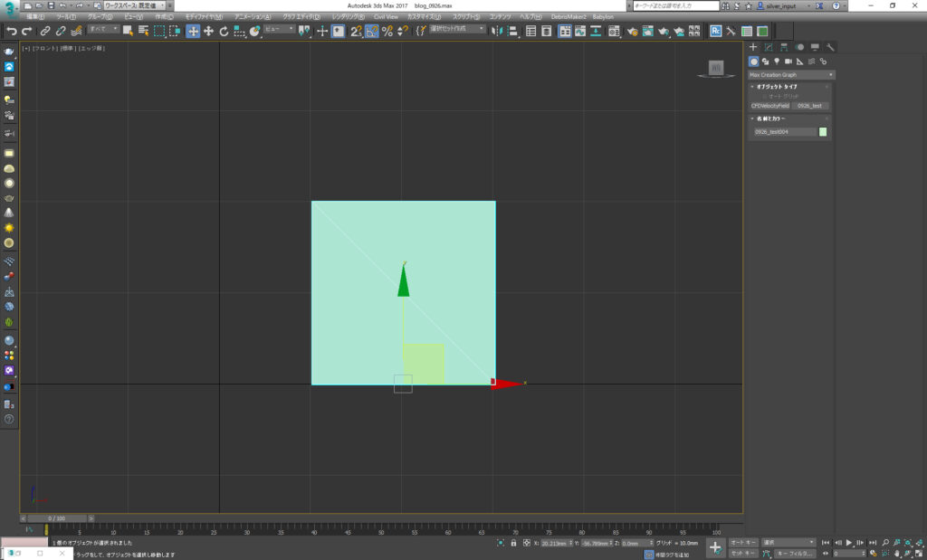
Task: Open the Utilities panel wrench icon
Action: [830, 47]
